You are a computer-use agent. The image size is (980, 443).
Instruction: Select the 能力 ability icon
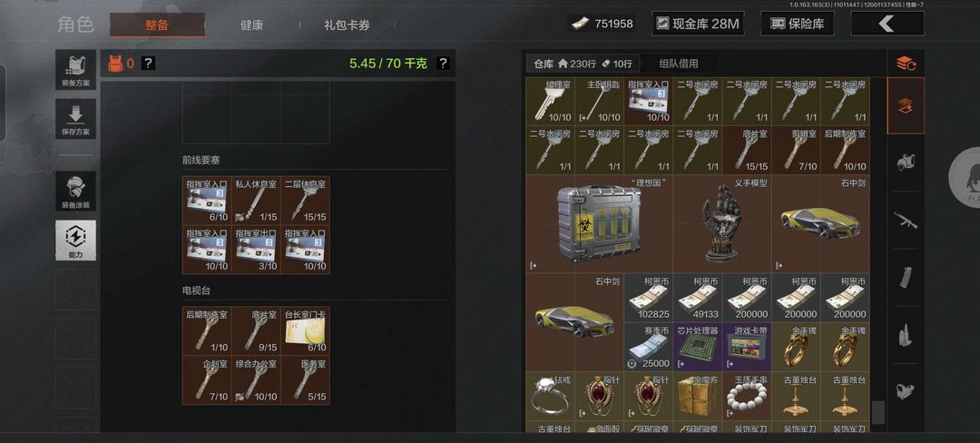(x=75, y=240)
